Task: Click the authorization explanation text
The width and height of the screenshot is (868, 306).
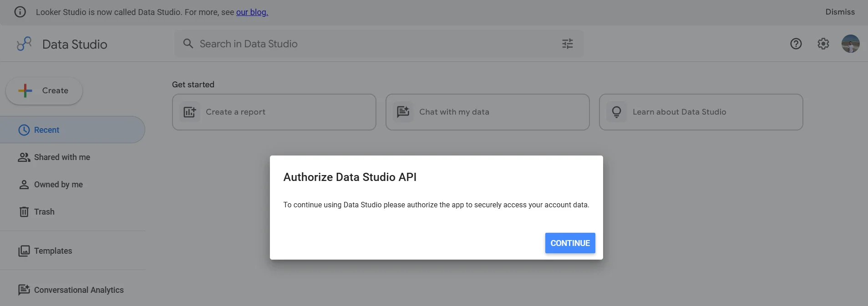Action: coord(436,205)
